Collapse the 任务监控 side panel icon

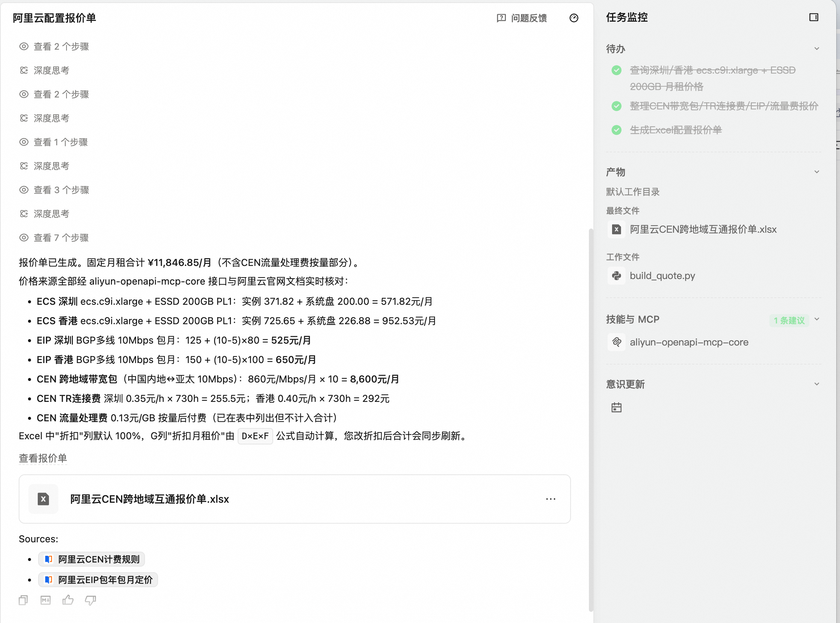coord(813,17)
